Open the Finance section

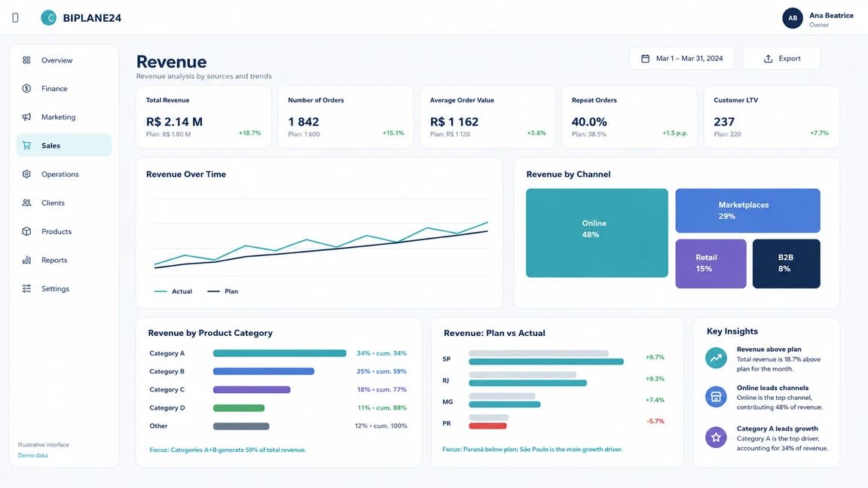63,89
